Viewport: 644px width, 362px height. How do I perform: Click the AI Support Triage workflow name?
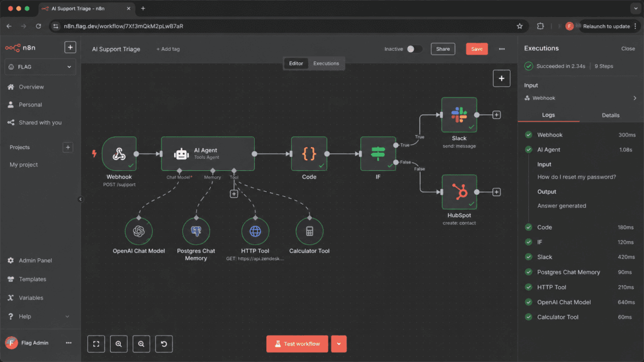(116, 49)
